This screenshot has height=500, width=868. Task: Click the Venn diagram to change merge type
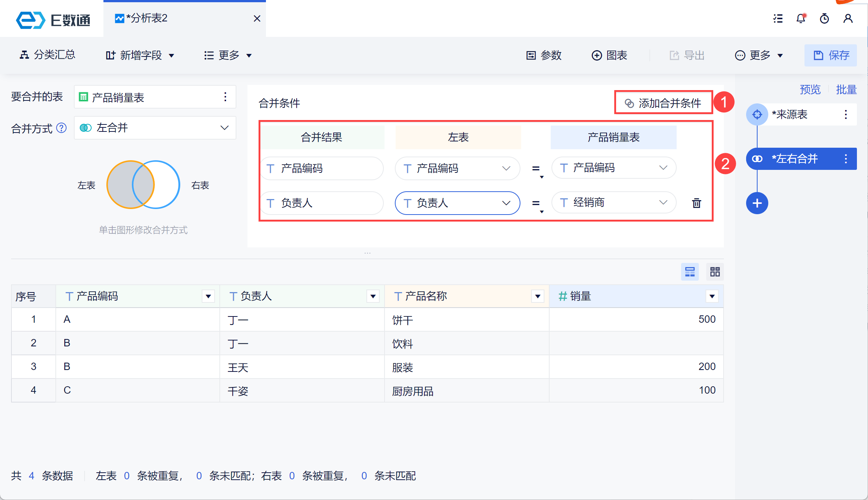click(x=143, y=185)
